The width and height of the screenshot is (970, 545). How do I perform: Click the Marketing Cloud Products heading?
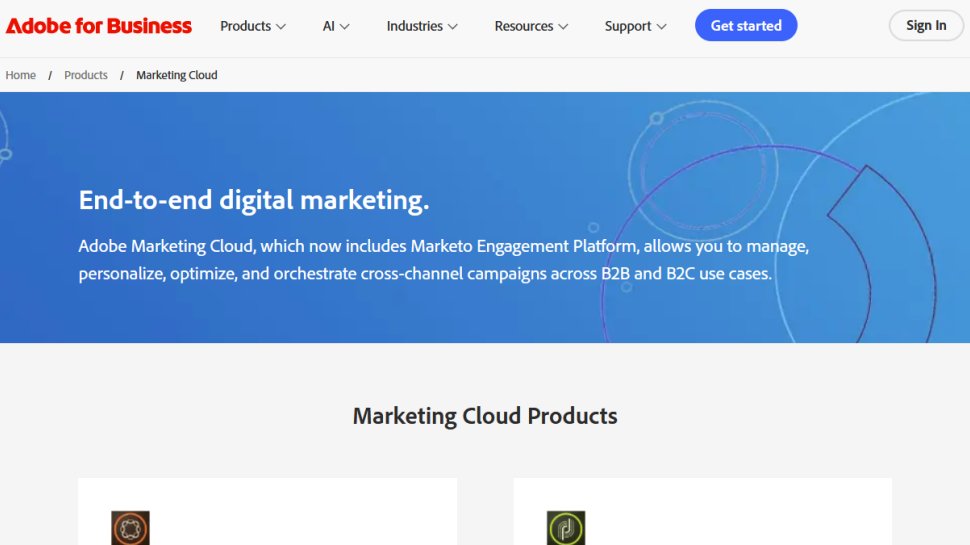pyautogui.click(x=485, y=416)
